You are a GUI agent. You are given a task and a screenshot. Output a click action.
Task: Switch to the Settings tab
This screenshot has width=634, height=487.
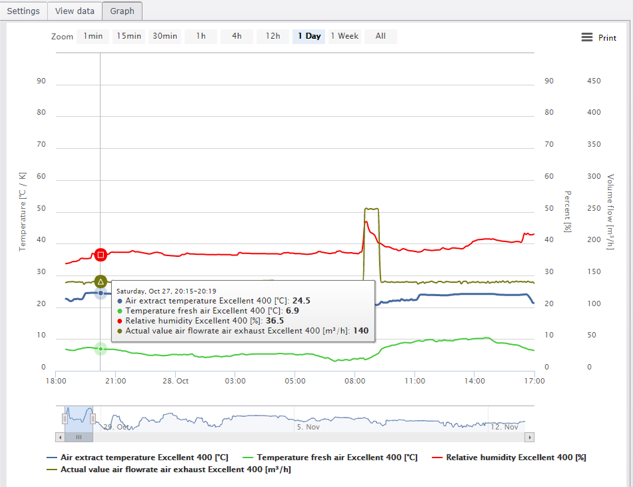23,11
